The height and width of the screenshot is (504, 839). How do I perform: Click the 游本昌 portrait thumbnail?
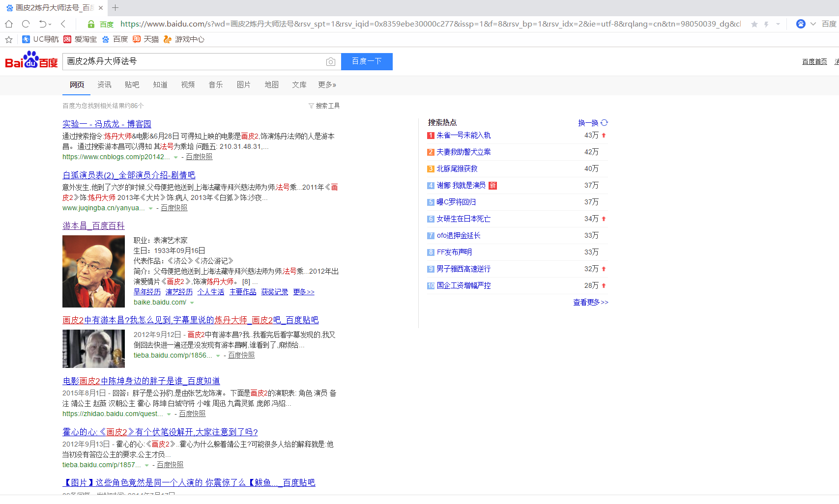[x=93, y=272]
